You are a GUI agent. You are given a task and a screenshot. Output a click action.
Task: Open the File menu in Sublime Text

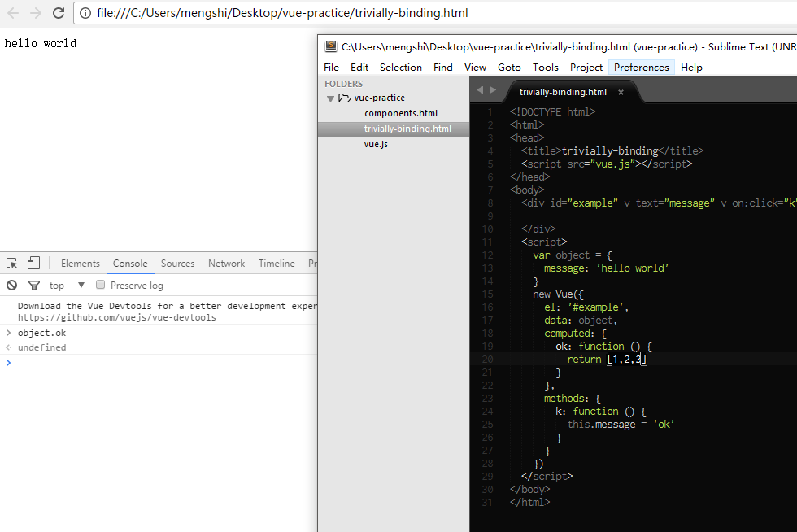331,68
